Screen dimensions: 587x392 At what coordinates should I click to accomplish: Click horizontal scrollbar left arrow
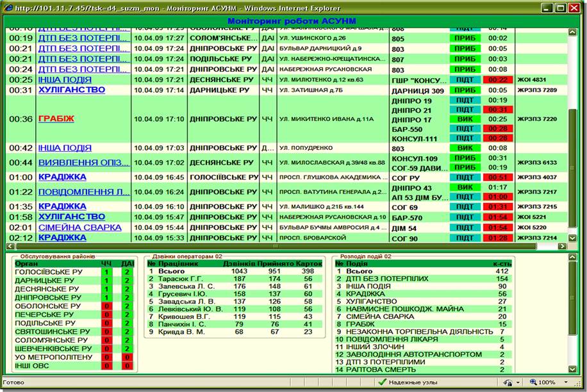[x=10, y=246]
